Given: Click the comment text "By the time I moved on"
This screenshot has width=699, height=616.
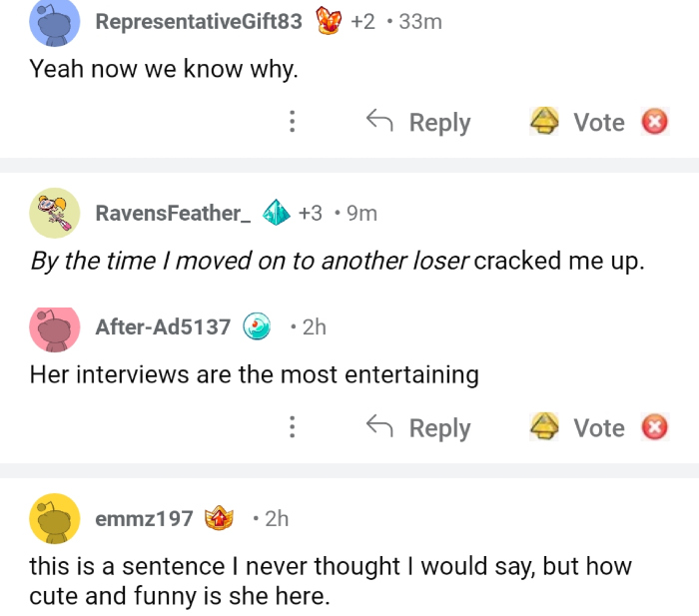Looking at the screenshot, I should coord(250,262).
